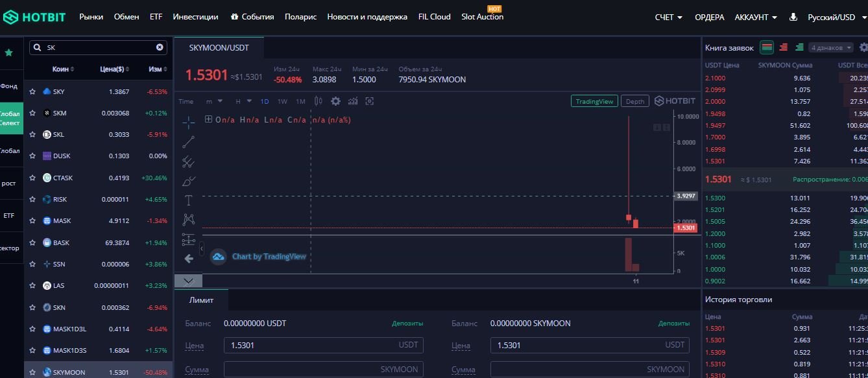Sort coin list by Цена($) column
This screenshot has height=378, width=868.
115,69
